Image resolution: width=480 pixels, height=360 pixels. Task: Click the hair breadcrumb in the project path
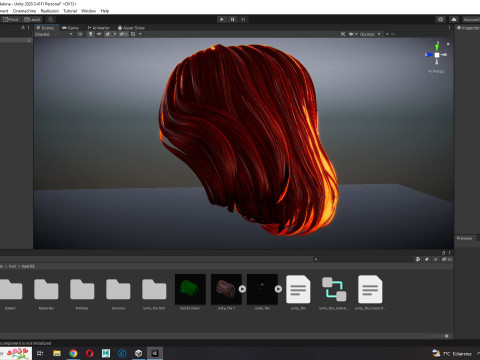point(12,266)
